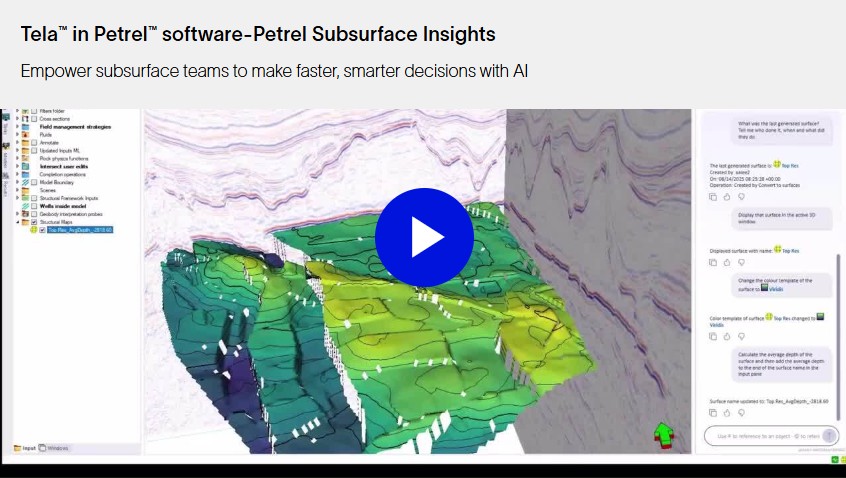Toggle the Cross sections checkbox

[x=34, y=119]
